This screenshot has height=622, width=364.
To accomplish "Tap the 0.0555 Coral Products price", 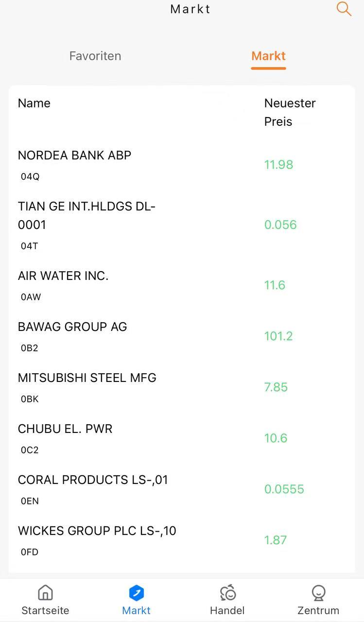I will (284, 489).
